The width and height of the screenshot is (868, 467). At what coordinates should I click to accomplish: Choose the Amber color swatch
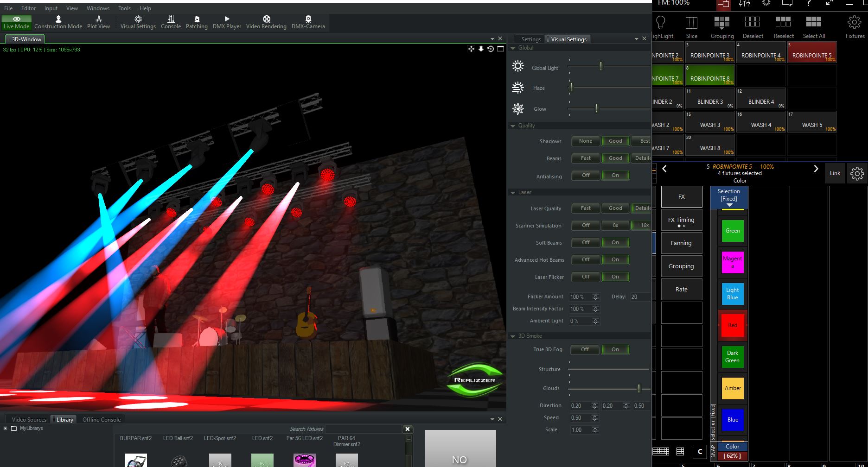(x=732, y=388)
